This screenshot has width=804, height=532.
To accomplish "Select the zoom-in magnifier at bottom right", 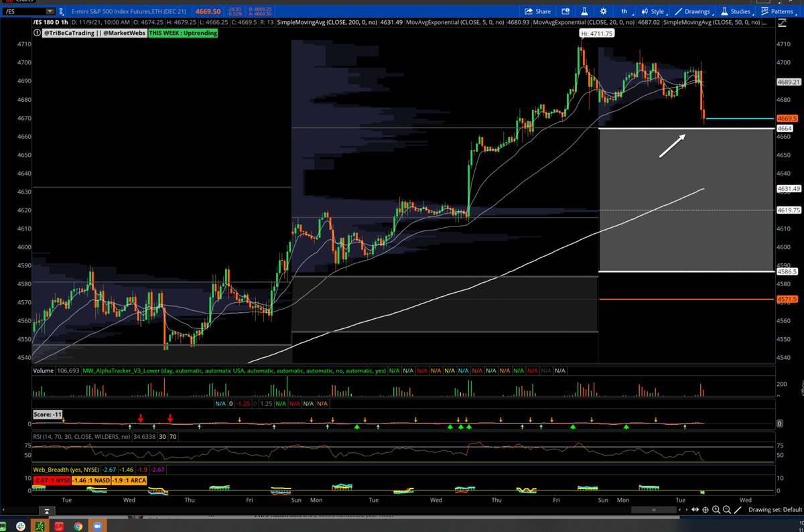I will (717, 510).
